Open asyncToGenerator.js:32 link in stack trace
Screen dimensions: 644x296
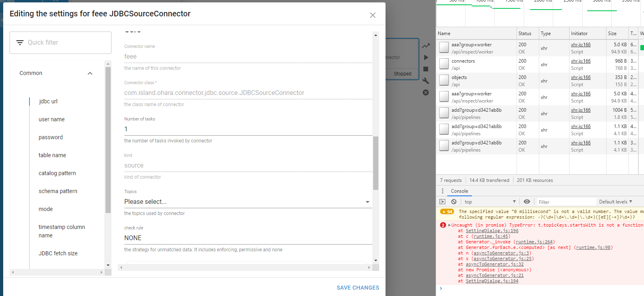495,264
